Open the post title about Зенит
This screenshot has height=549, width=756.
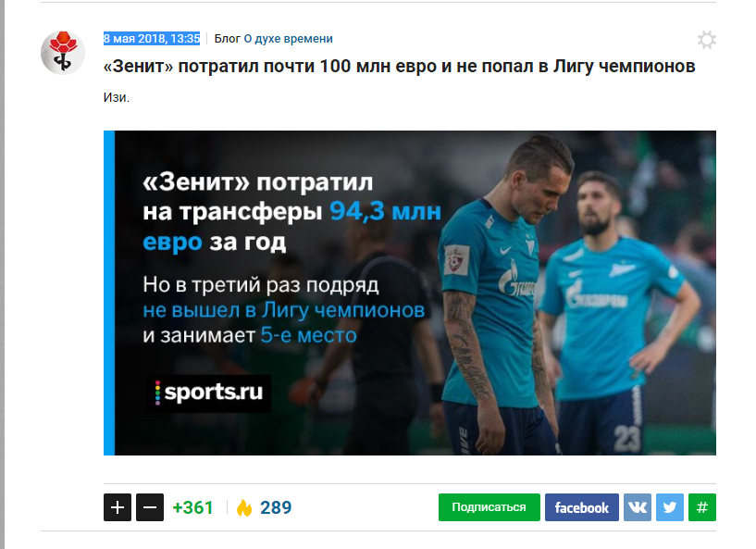[x=399, y=66]
